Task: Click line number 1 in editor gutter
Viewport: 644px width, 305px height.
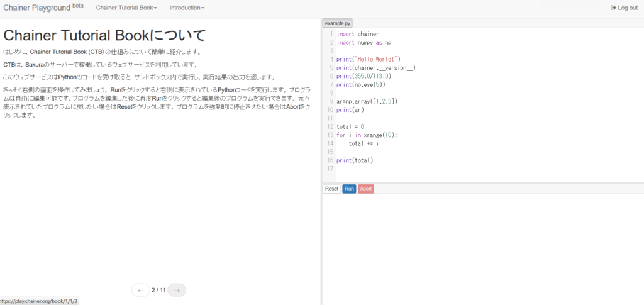Action: pyautogui.click(x=331, y=34)
